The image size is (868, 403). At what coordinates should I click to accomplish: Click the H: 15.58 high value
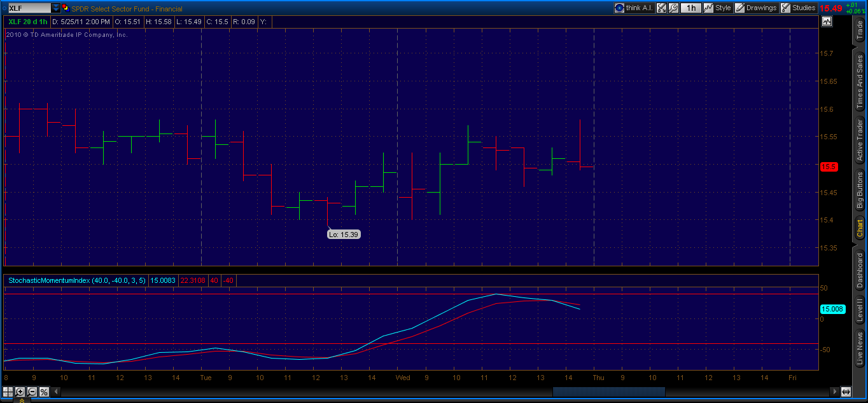(x=159, y=22)
